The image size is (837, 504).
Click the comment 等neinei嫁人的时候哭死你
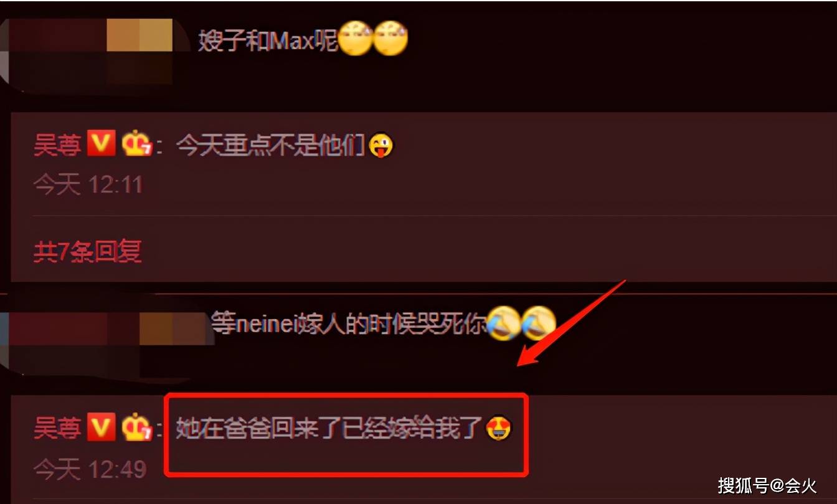[x=349, y=324]
